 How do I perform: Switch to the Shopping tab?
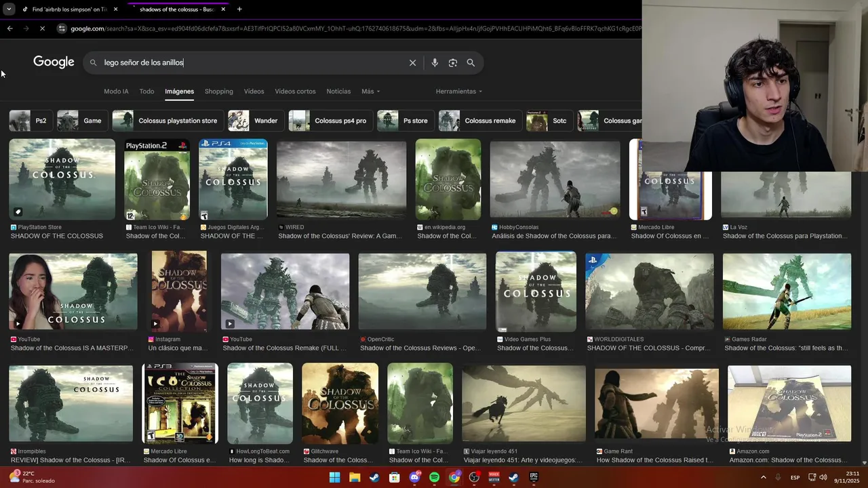(218, 91)
